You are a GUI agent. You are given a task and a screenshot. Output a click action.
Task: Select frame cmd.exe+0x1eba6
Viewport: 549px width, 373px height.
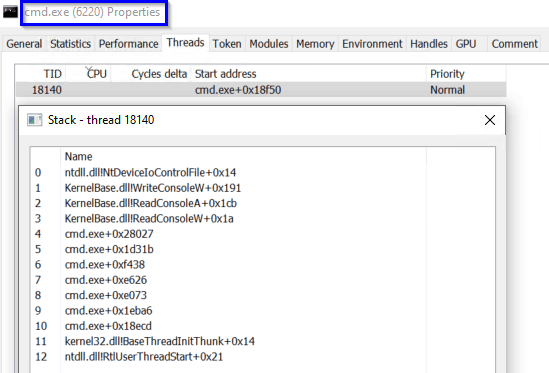click(x=108, y=311)
